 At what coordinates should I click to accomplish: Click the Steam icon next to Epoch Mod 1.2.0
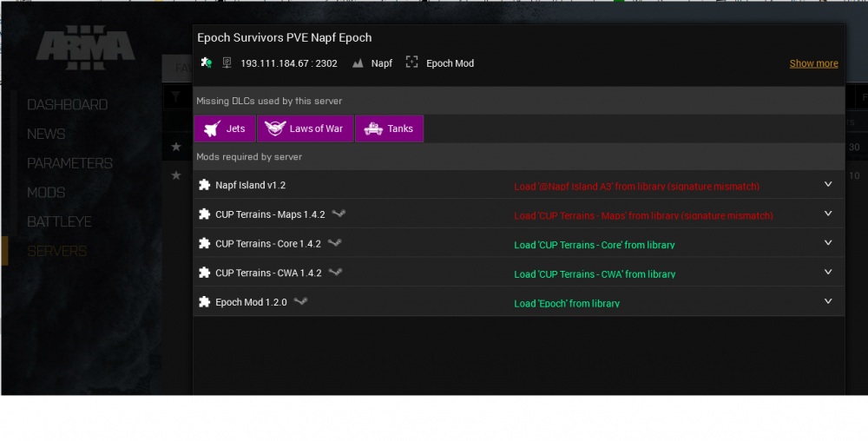tap(300, 301)
